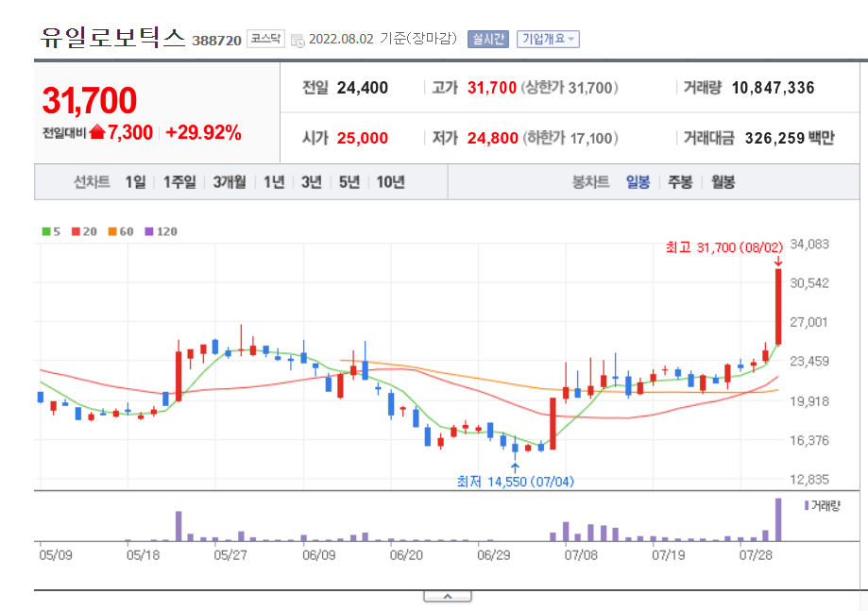Click the red 20-day moving average legend
This screenshot has width=868, height=611.
point(84,231)
